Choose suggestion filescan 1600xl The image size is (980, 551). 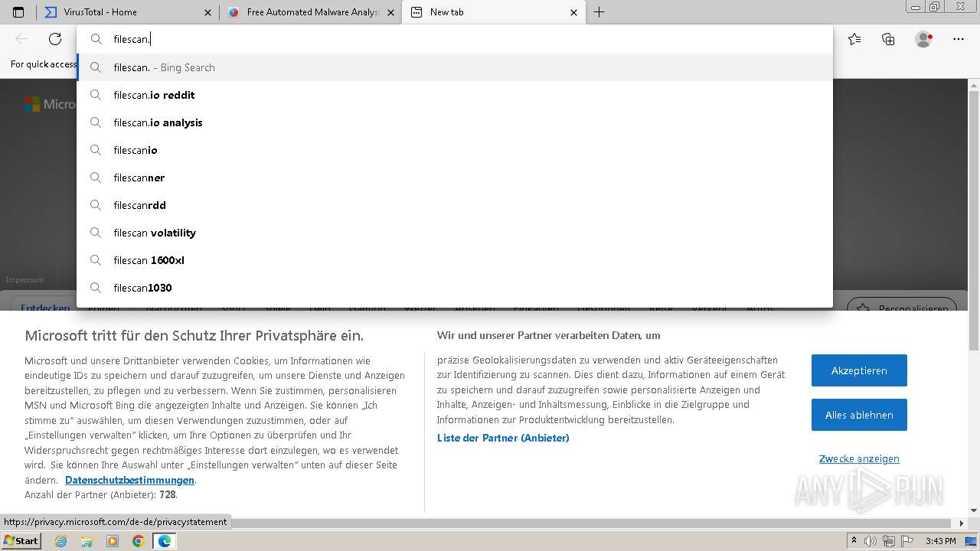click(455, 260)
